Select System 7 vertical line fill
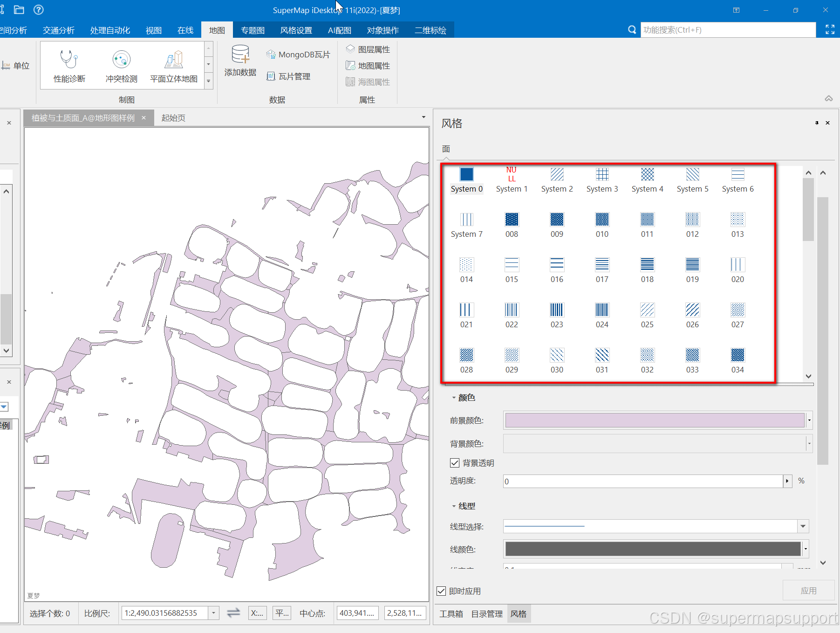The width and height of the screenshot is (840, 633). click(x=466, y=225)
